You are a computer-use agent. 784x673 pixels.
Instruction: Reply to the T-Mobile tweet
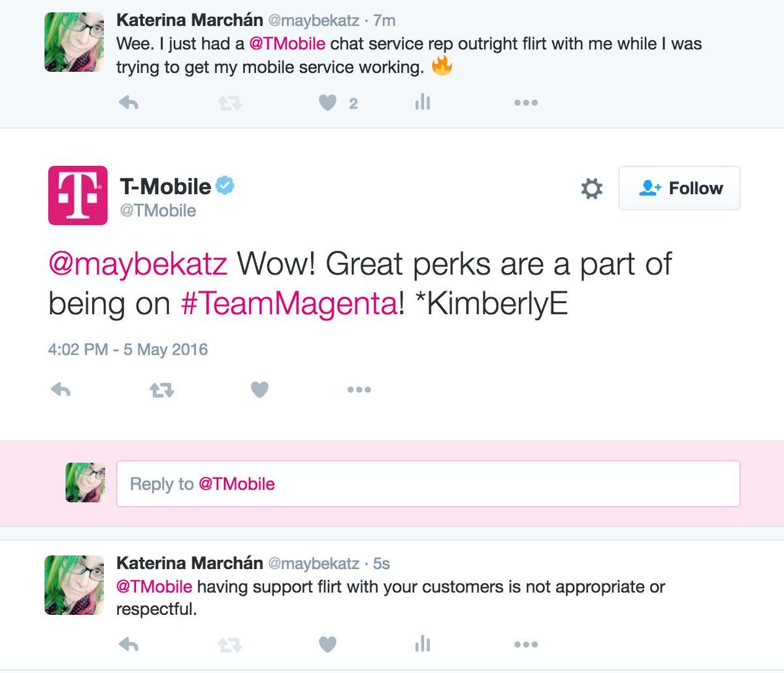coord(61,390)
